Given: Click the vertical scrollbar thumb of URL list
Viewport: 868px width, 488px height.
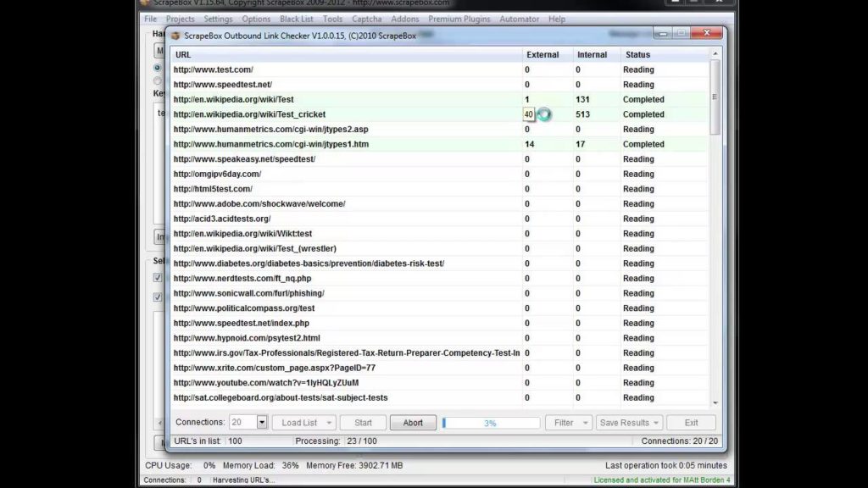Looking at the screenshot, I should click(715, 97).
